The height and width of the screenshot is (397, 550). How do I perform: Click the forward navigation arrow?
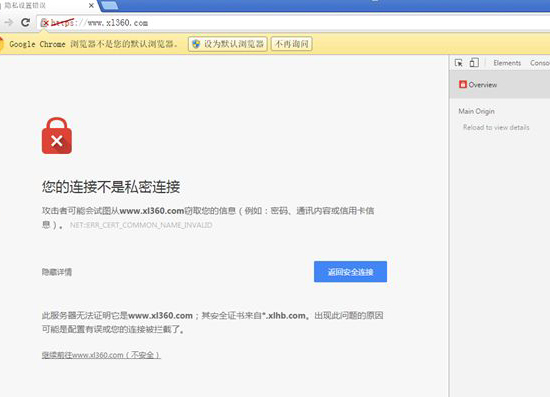[x=9, y=23]
